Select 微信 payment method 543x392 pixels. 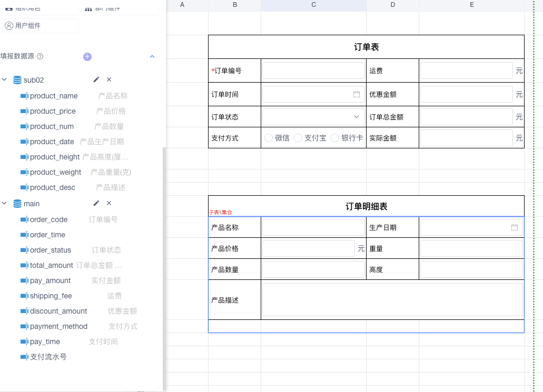pos(269,138)
